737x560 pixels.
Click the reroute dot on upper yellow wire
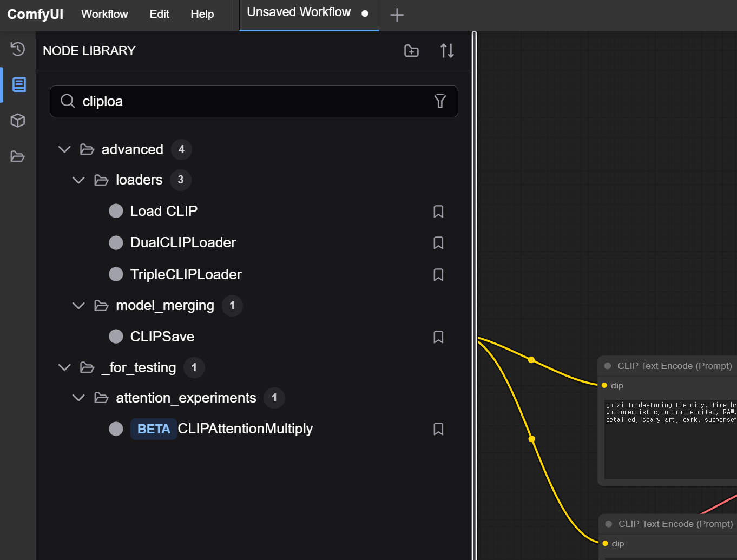tap(531, 360)
